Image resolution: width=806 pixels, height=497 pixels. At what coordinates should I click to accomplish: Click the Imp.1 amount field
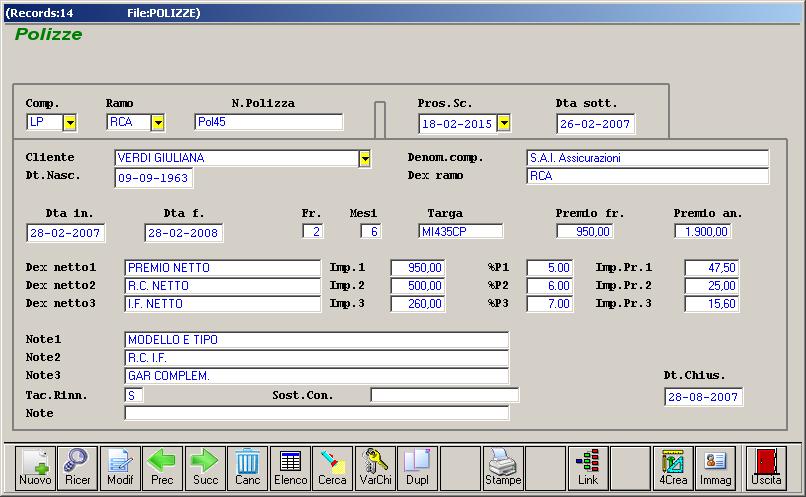click(418, 268)
